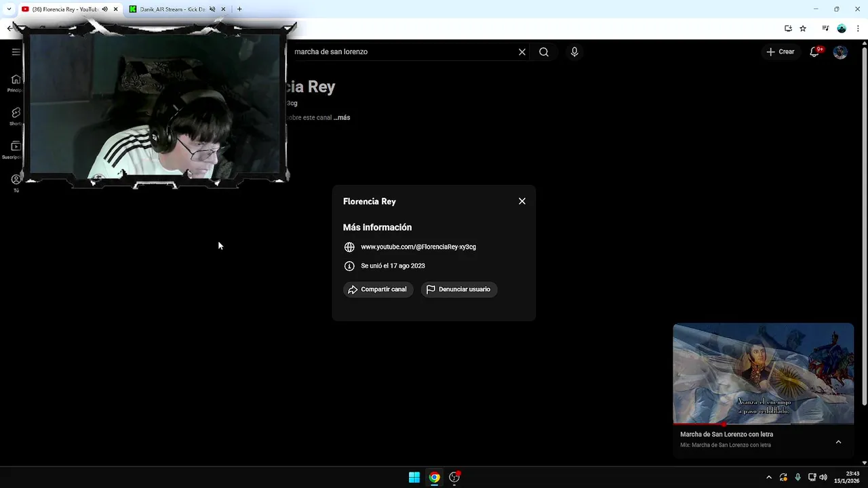
Task: Click the miniplayer video thumbnail
Action: 763,373
